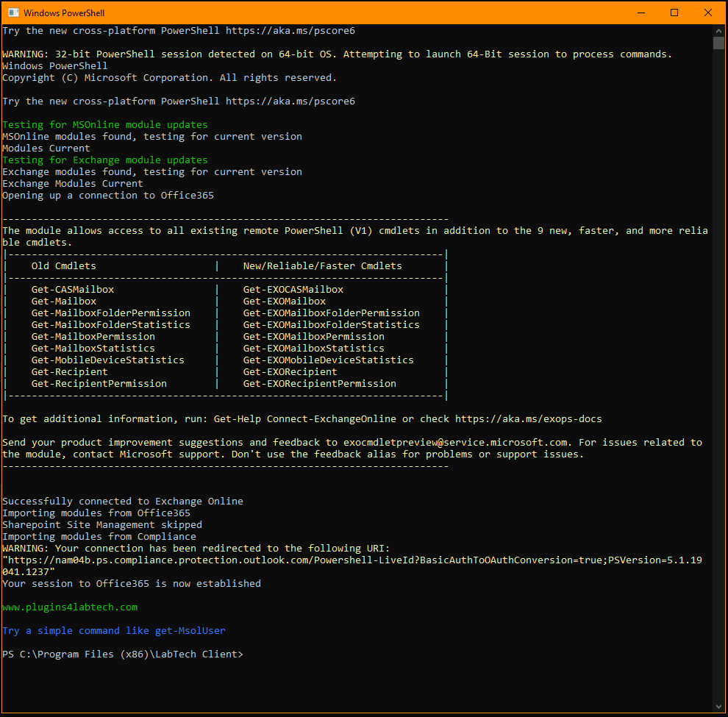Click the 32-bit PowerShell session WARNING line

[337, 54]
